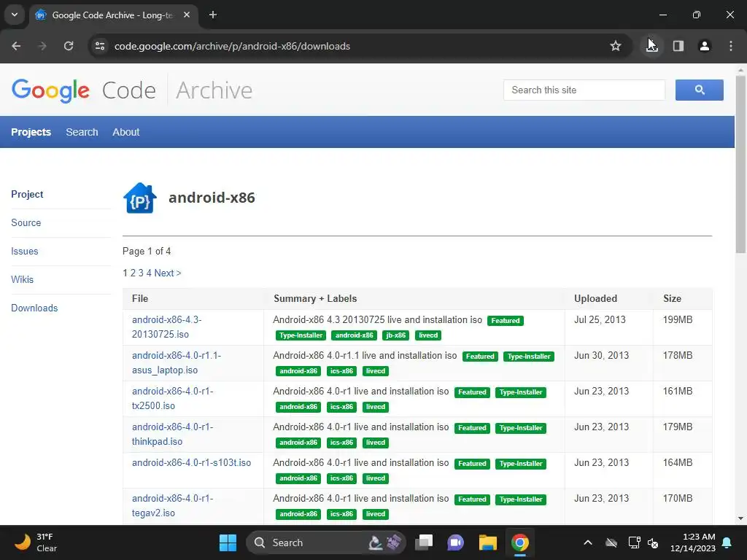
Task: Click Featured label on the 4.3 row
Action: 506,321
